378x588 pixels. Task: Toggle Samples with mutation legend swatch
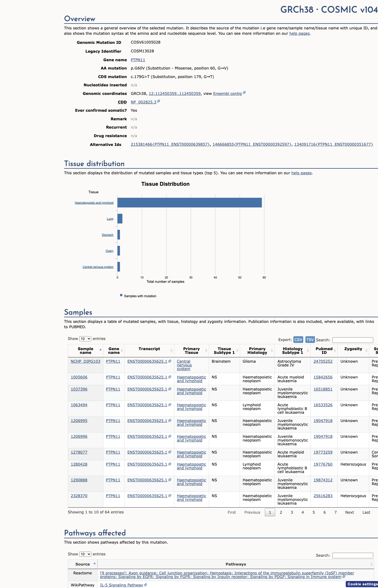tap(121, 295)
